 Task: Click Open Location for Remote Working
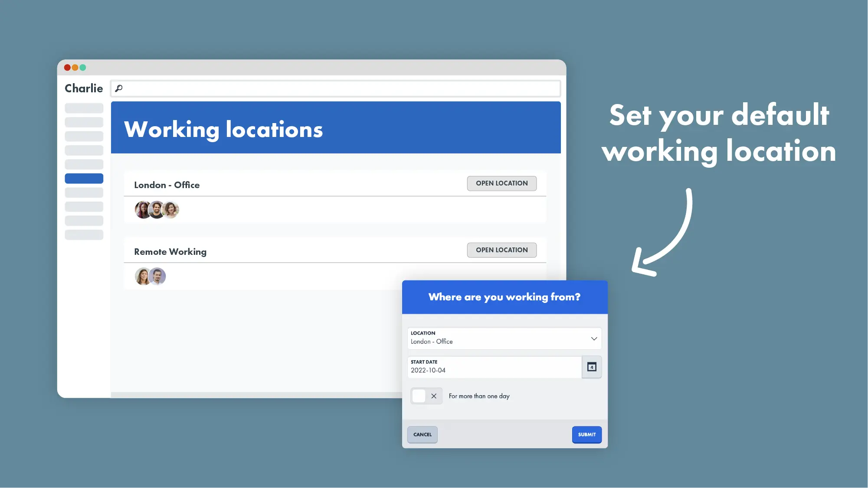(502, 250)
